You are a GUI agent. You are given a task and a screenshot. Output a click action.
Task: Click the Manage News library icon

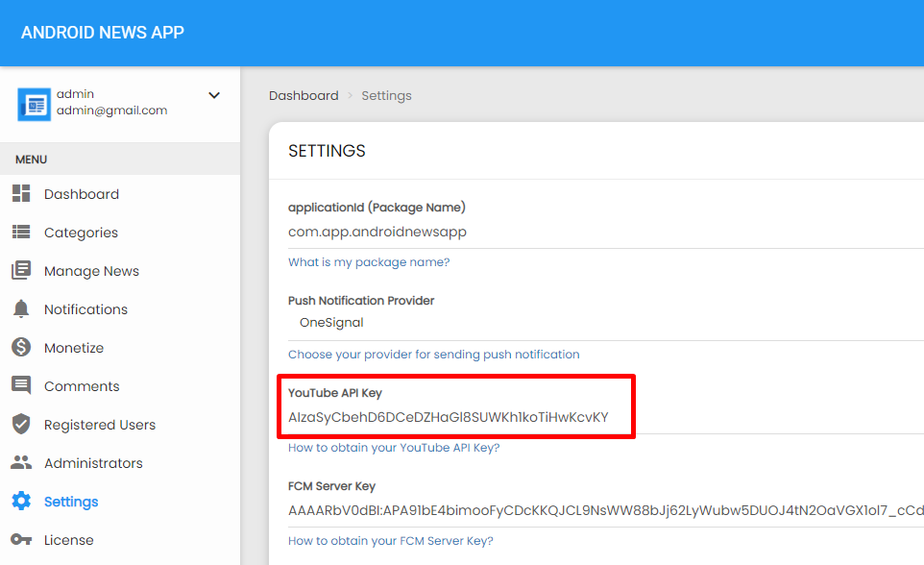coord(21,270)
